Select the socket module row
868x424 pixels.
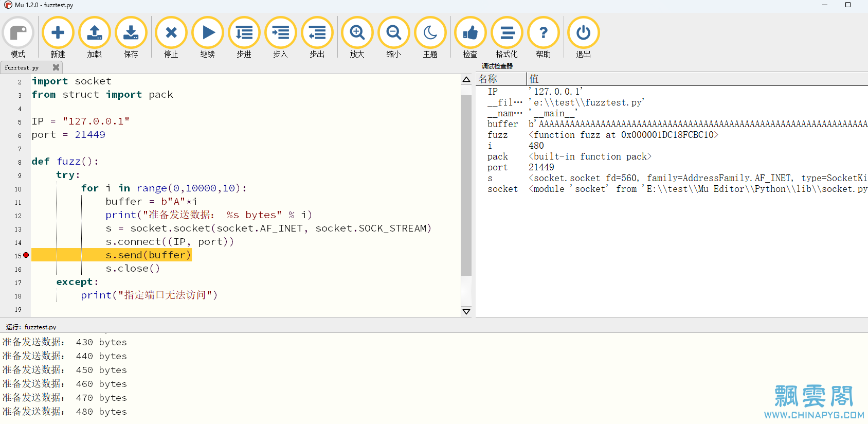pyautogui.click(x=672, y=189)
